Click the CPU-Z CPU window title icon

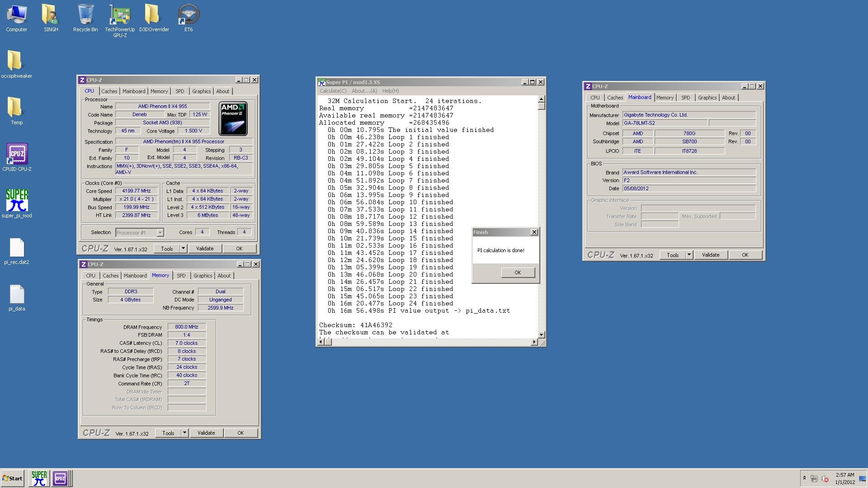tap(82, 80)
